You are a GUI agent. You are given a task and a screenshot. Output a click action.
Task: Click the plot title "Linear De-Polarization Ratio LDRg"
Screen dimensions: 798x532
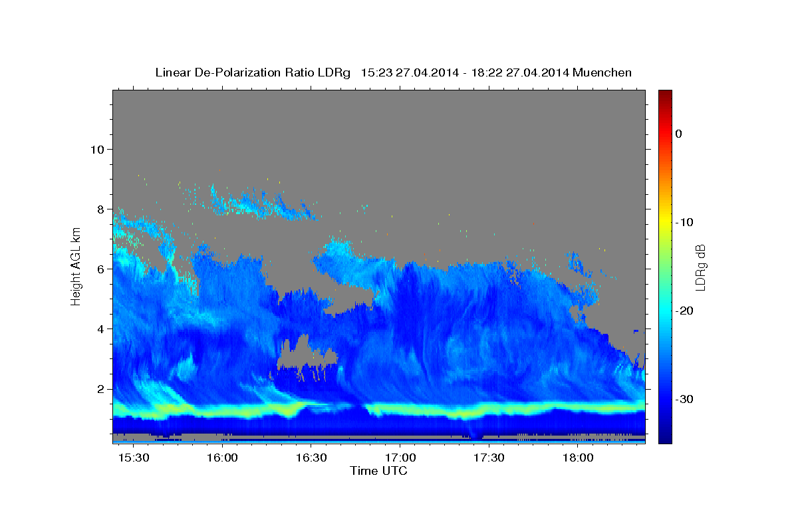(253, 72)
